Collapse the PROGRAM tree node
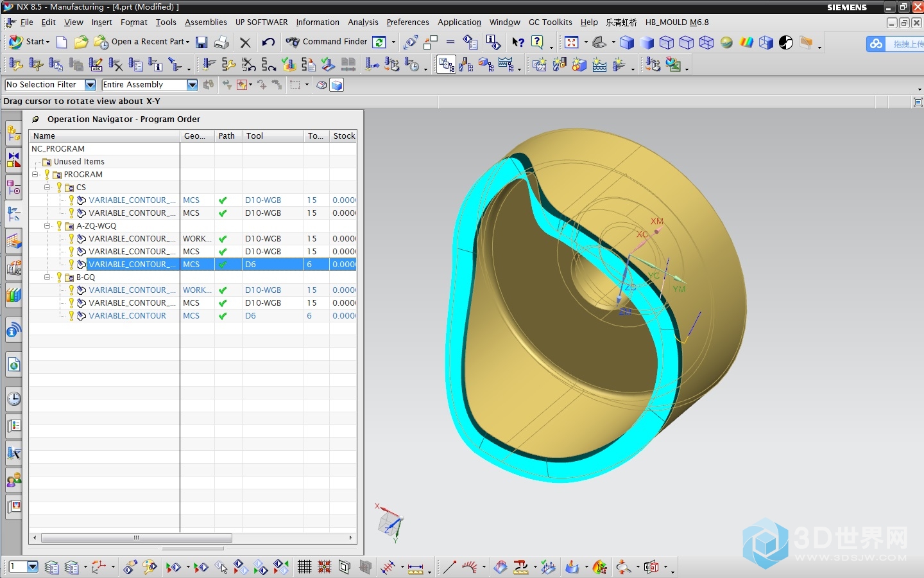The image size is (924, 578). (x=35, y=175)
